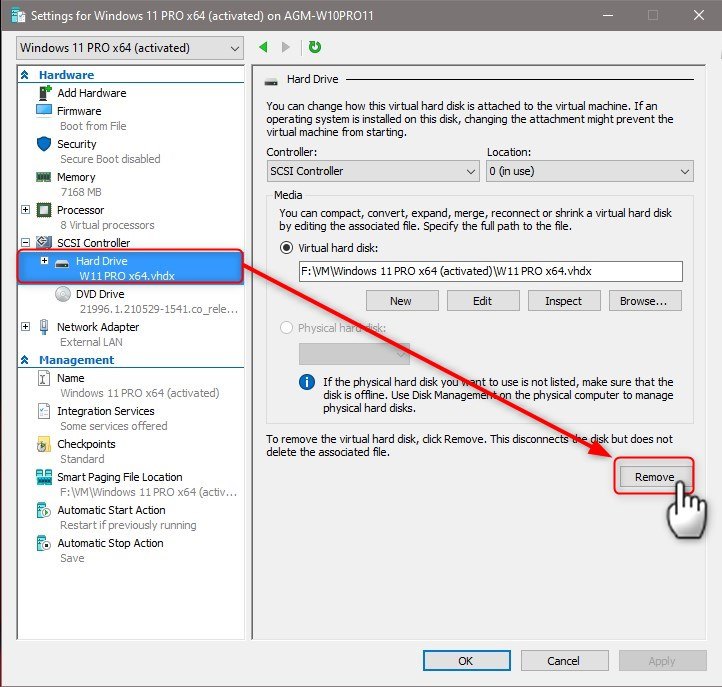Click the blue information icon

tap(307, 382)
